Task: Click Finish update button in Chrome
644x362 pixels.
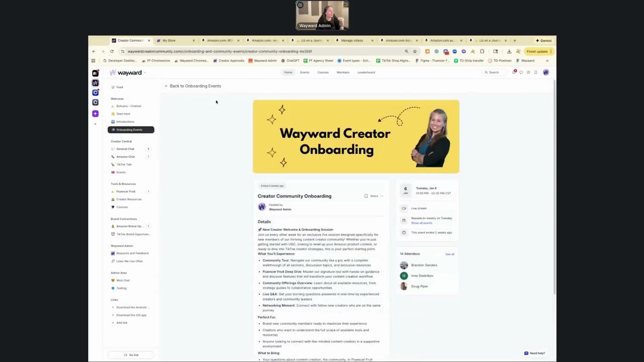Action: tap(538, 51)
